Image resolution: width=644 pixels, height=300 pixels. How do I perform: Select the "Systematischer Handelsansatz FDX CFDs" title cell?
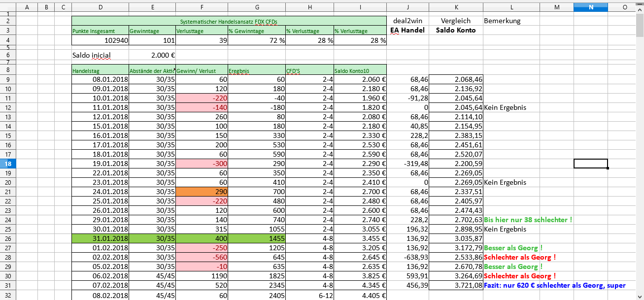pos(229,21)
